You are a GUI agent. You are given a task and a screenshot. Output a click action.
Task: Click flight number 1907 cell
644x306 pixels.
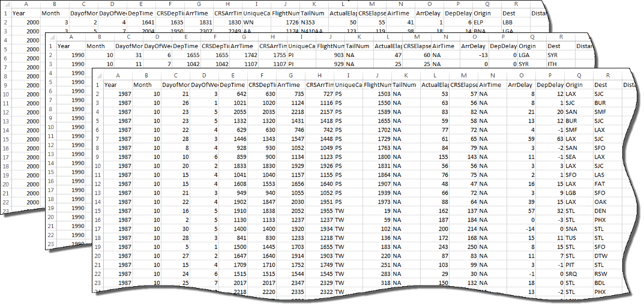tap(377, 184)
